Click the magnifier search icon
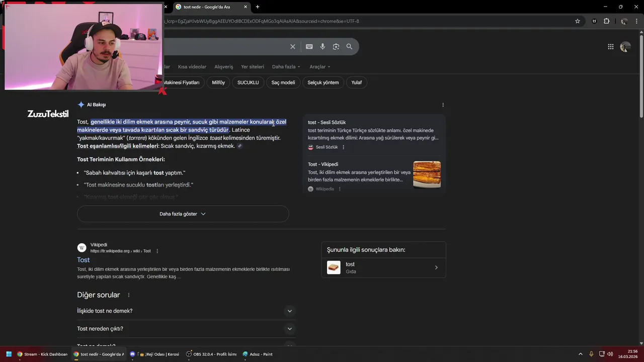 pos(349,47)
